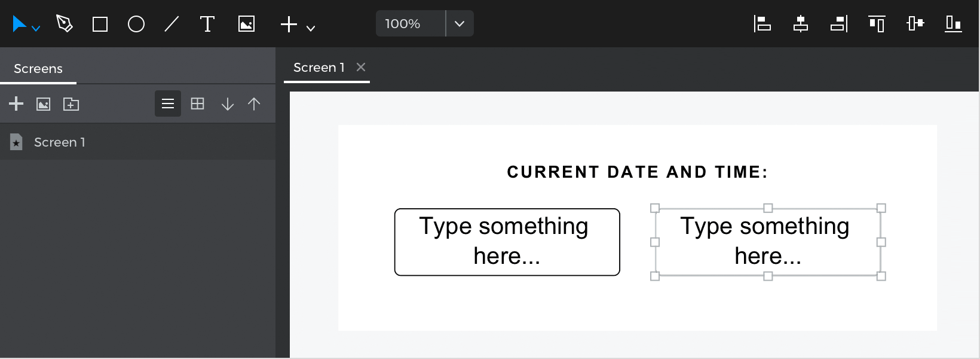Click the align top edges icon
Viewport: 980px width, 359px height.
(877, 24)
